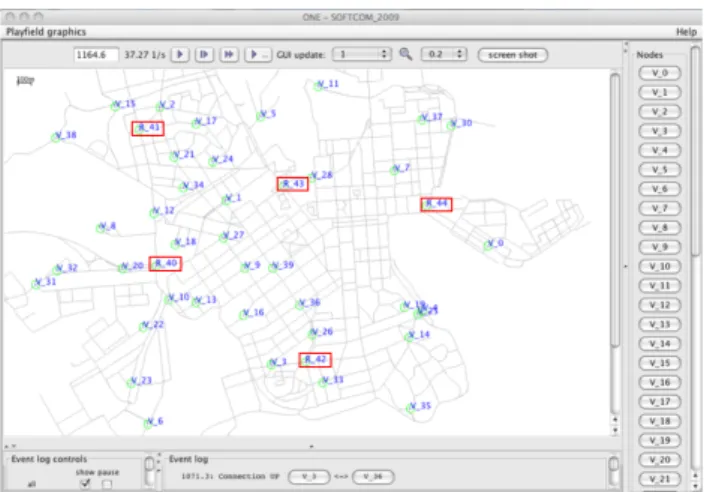Click node V_7 circle on the map
Image resolution: width=704 pixels, height=492 pixels.
pos(394,170)
